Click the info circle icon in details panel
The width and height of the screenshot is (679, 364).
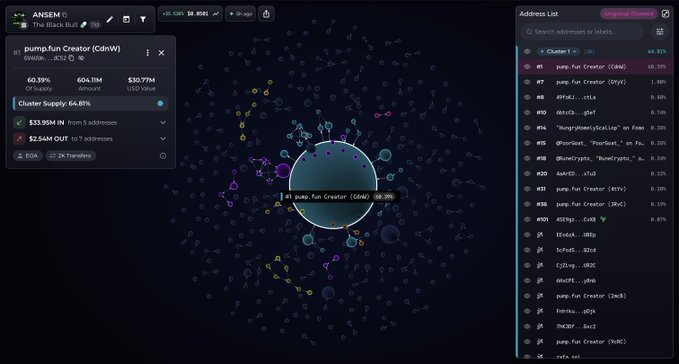point(163,156)
